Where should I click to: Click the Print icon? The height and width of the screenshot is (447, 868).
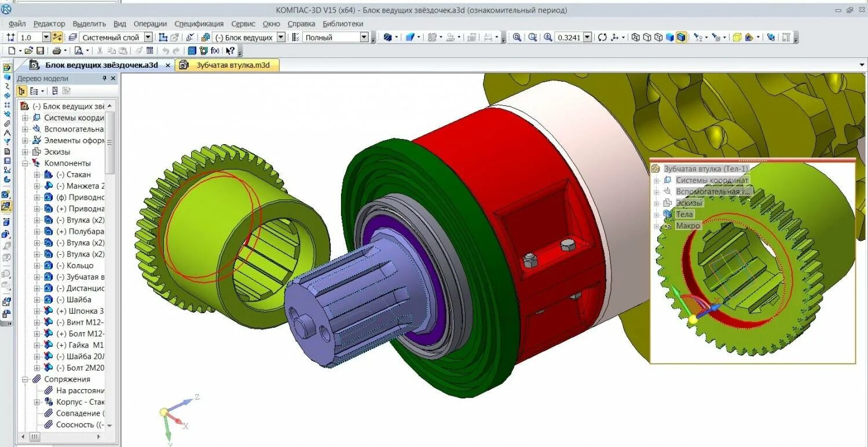(x=56, y=50)
